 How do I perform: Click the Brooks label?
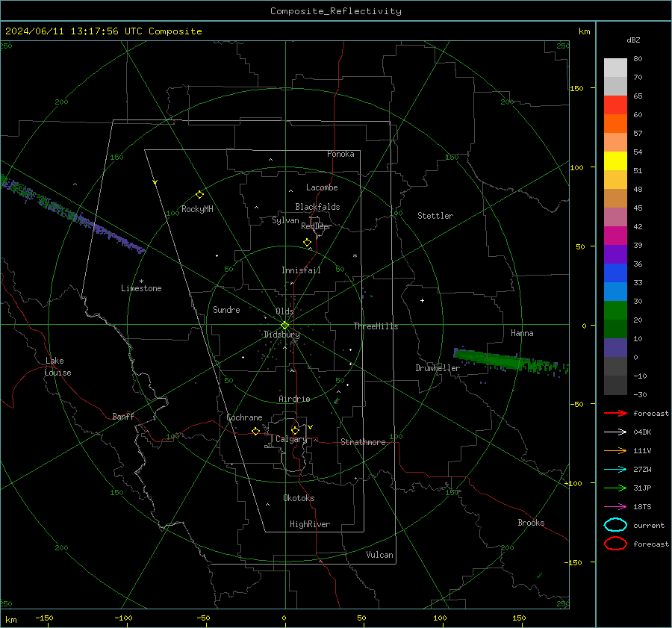click(531, 523)
